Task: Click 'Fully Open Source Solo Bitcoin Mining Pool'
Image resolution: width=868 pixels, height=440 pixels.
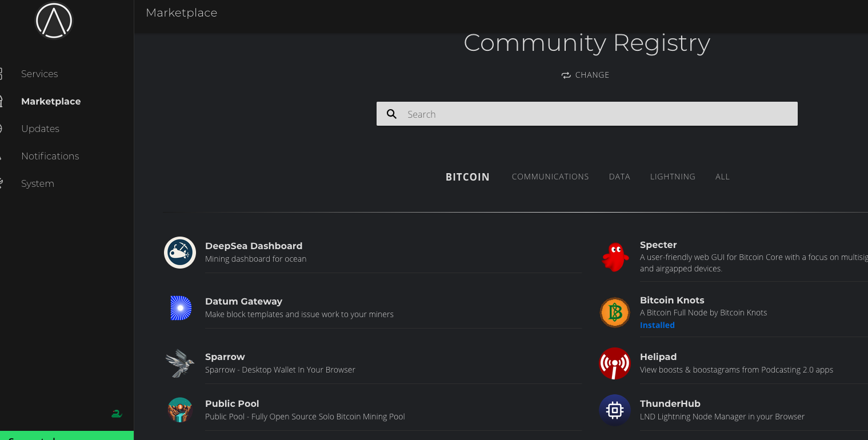Action: pyautogui.click(x=328, y=417)
